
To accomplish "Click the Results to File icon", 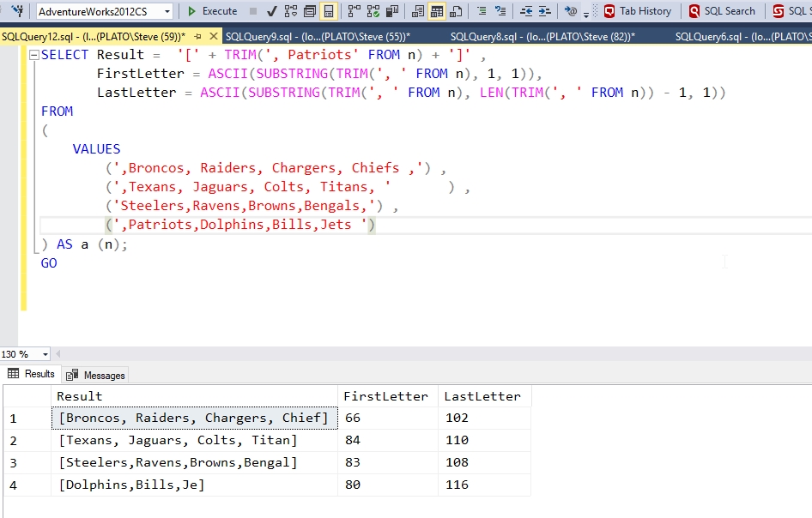I will click(x=456, y=11).
